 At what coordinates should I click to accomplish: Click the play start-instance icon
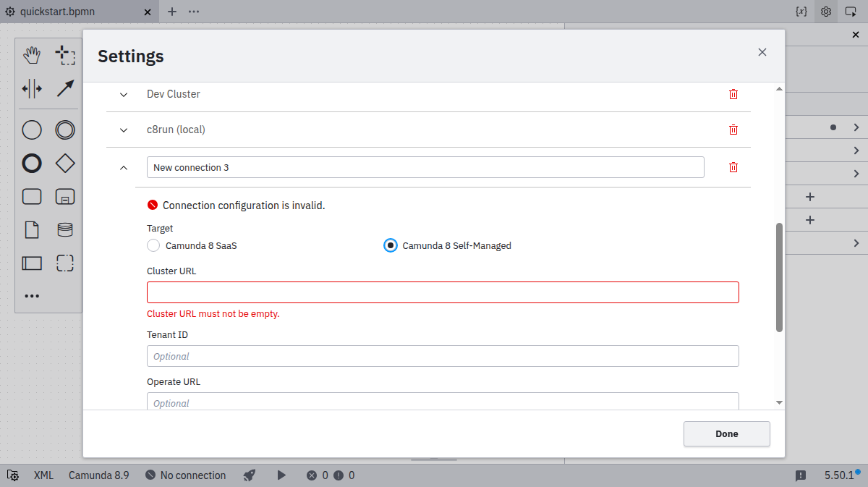click(x=281, y=475)
